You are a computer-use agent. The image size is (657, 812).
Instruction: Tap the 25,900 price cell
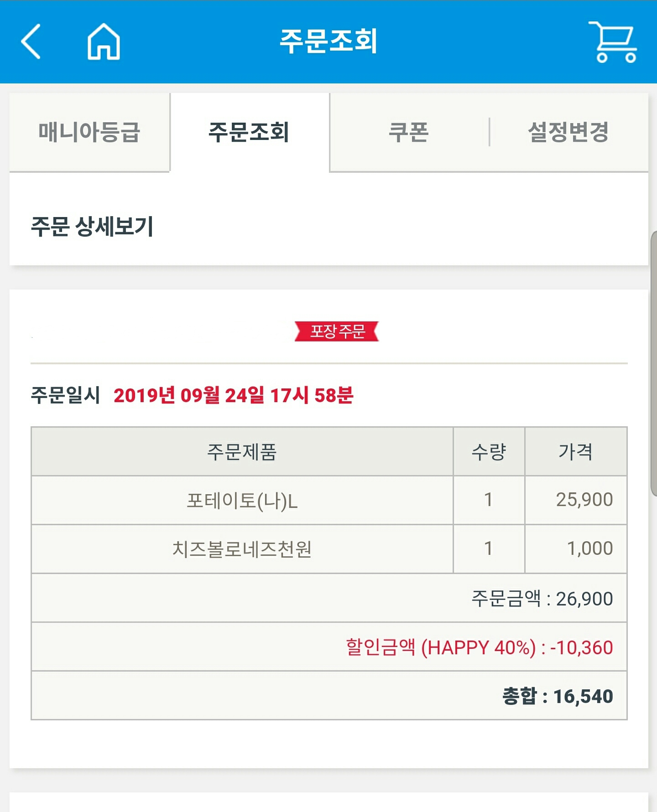pos(584,500)
